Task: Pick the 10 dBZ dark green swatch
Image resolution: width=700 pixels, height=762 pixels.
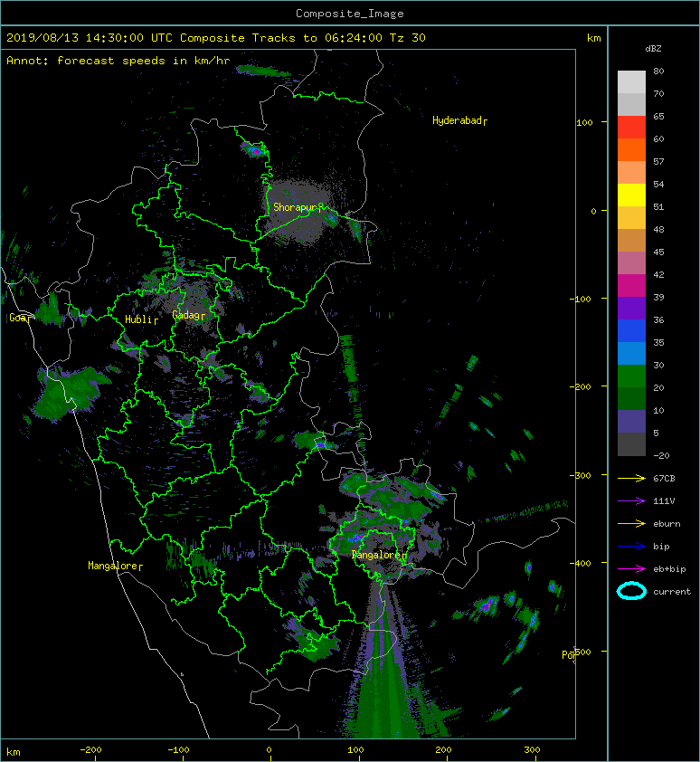Action: click(631, 398)
